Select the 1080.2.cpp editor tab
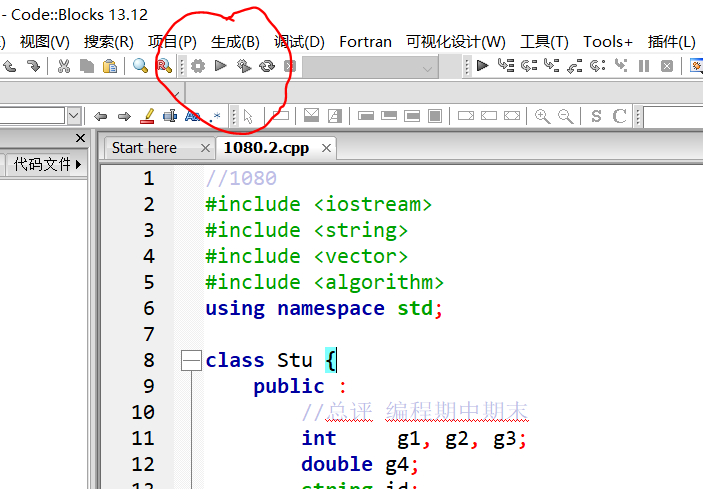 pos(266,148)
